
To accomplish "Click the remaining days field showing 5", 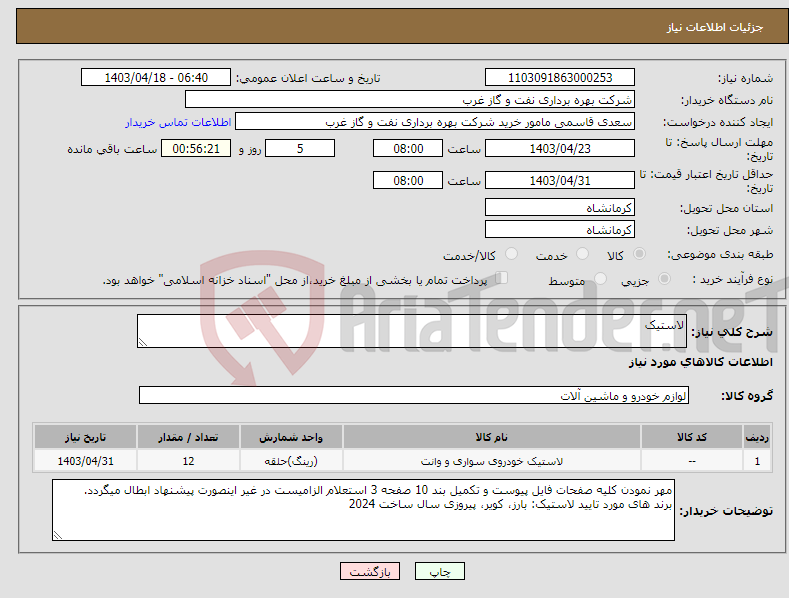I will tap(300, 148).
